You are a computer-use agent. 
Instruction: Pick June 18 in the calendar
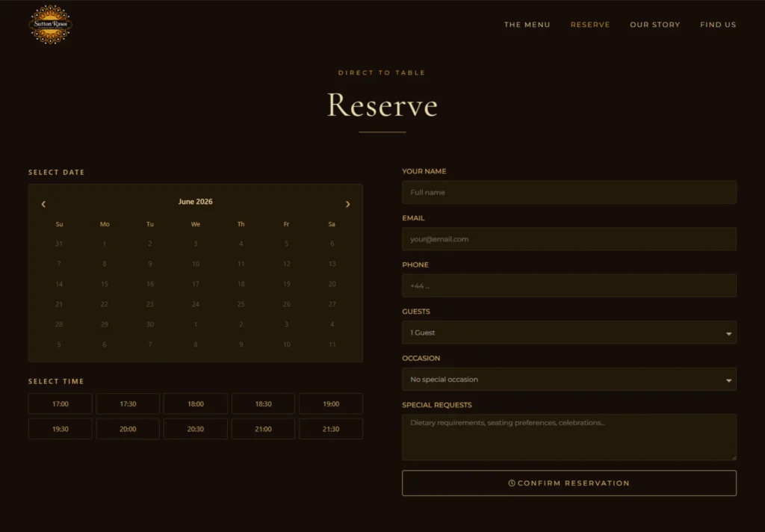pos(241,284)
